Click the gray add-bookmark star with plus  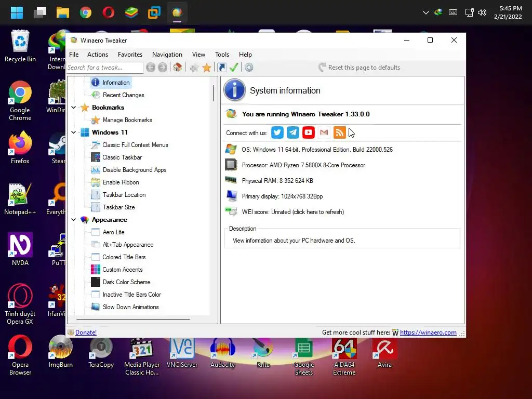coord(194,68)
